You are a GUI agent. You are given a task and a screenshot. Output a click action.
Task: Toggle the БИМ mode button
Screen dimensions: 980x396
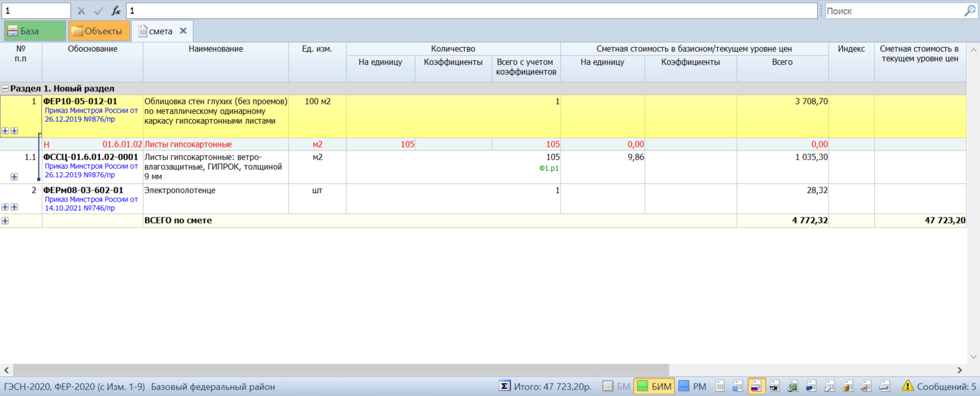[654, 386]
